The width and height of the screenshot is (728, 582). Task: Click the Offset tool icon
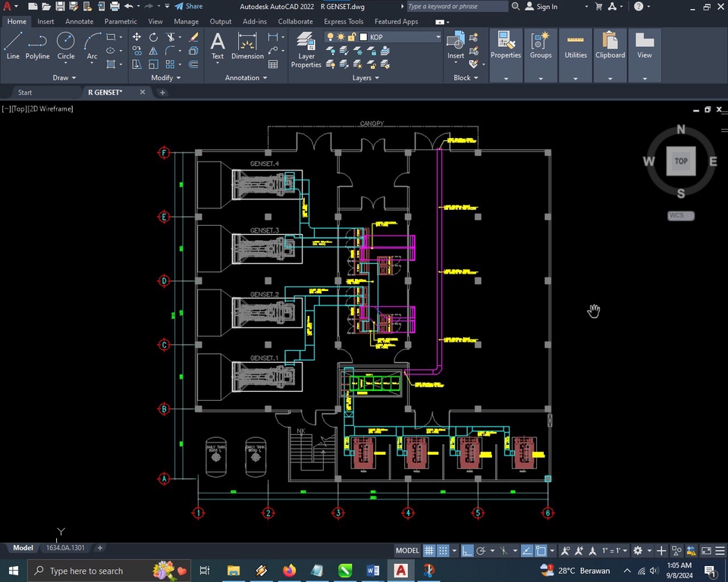point(193,64)
